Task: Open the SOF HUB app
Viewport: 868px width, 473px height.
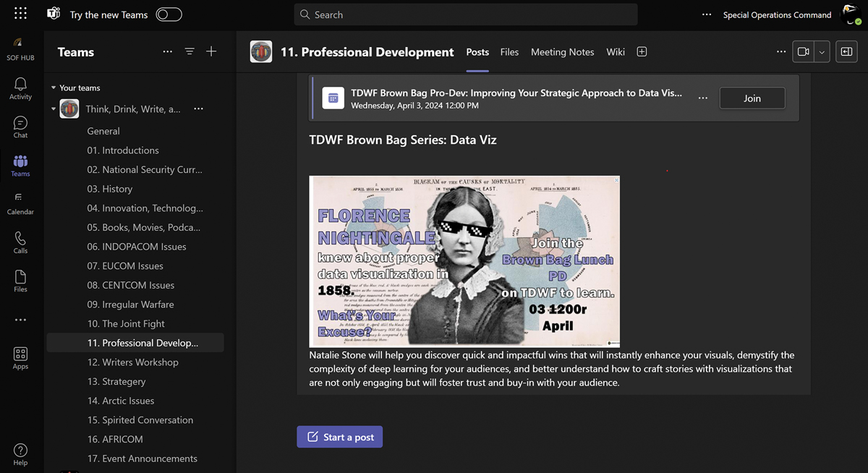Action: 20,49
